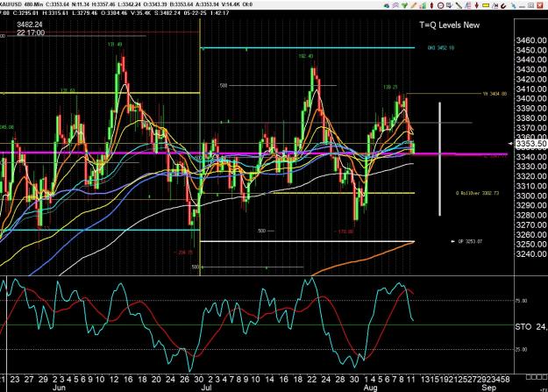548x392 pixels.
Task: Click the XAUUSD 480 Min title text
Action: pos(21,4)
